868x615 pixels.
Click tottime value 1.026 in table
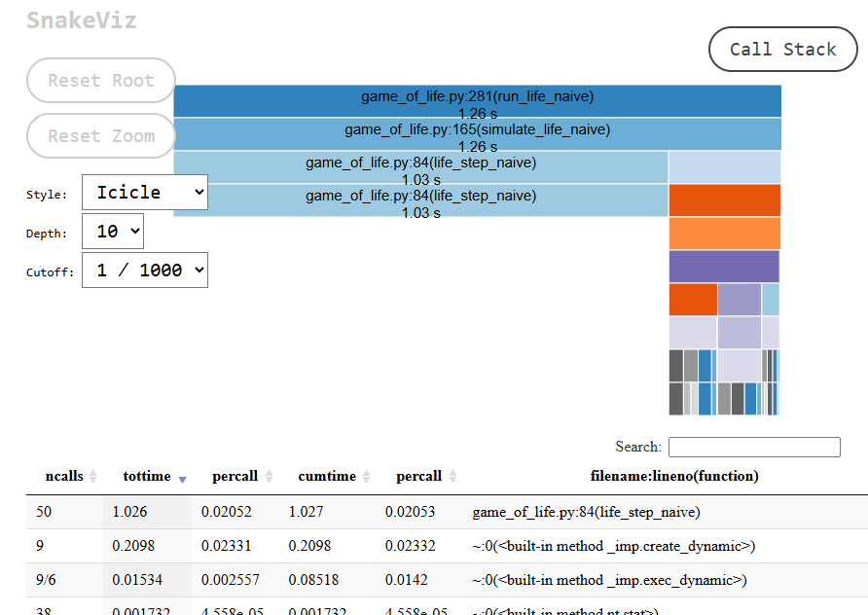[x=129, y=512]
